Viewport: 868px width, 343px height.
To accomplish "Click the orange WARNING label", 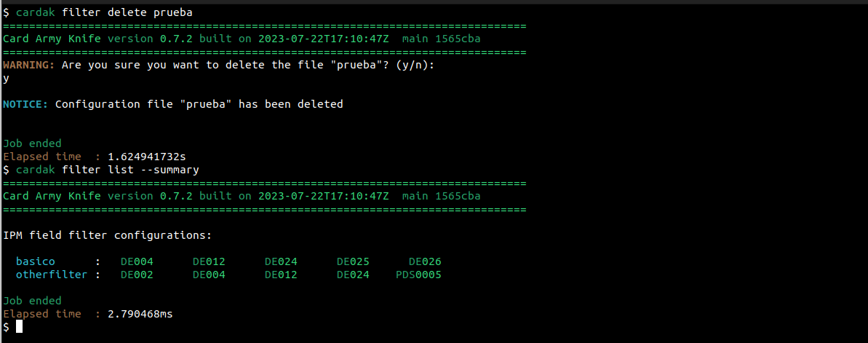I will click(29, 65).
